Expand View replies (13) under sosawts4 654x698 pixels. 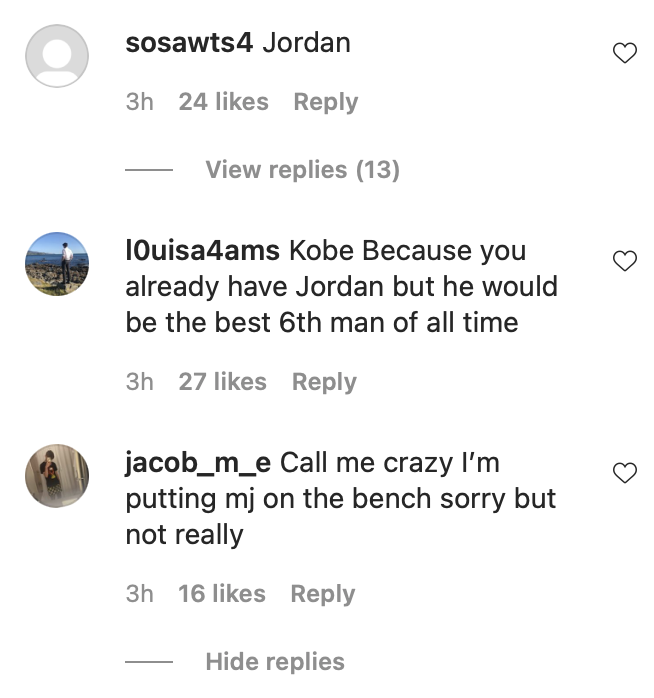302,170
